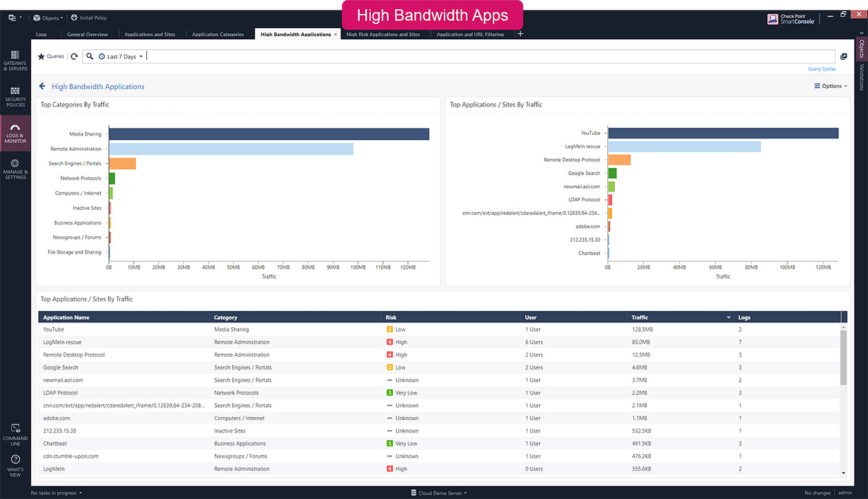The width and height of the screenshot is (868, 499).
Task: Open the Application Categories tab
Action: 218,34
